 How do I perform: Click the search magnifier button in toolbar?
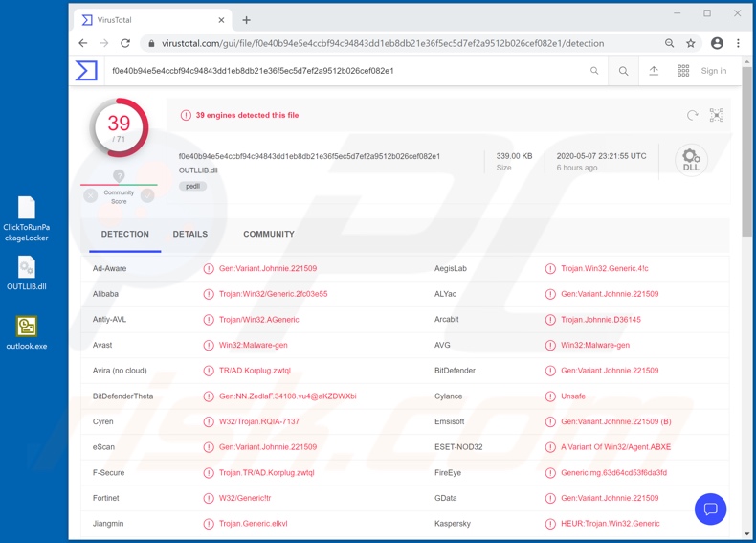pos(623,71)
